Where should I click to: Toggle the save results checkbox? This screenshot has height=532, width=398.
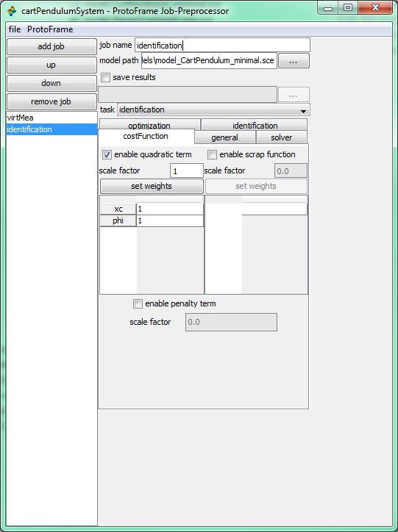106,78
